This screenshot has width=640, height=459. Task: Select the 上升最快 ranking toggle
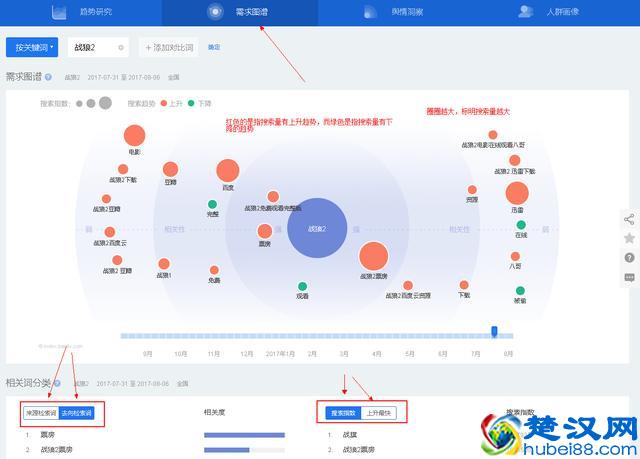tap(378, 413)
